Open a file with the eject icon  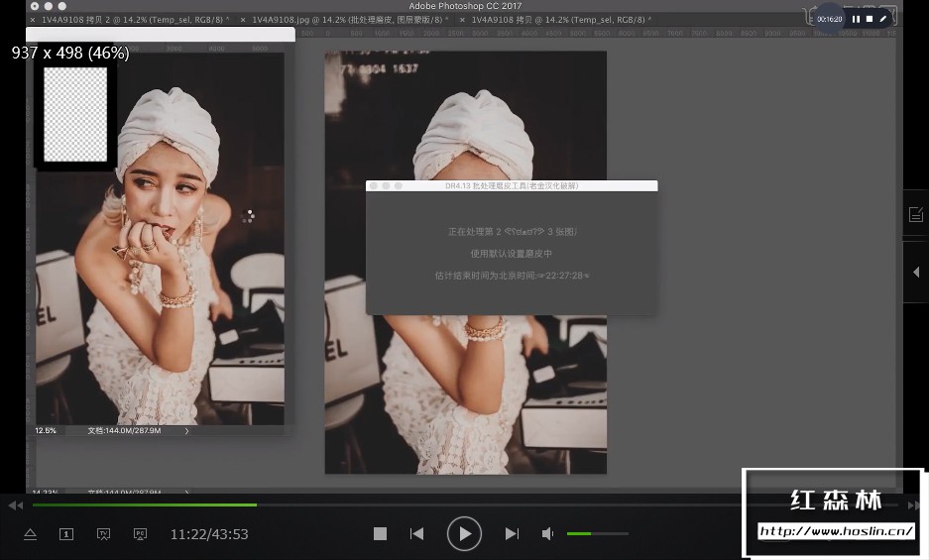(x=30, y=534)
